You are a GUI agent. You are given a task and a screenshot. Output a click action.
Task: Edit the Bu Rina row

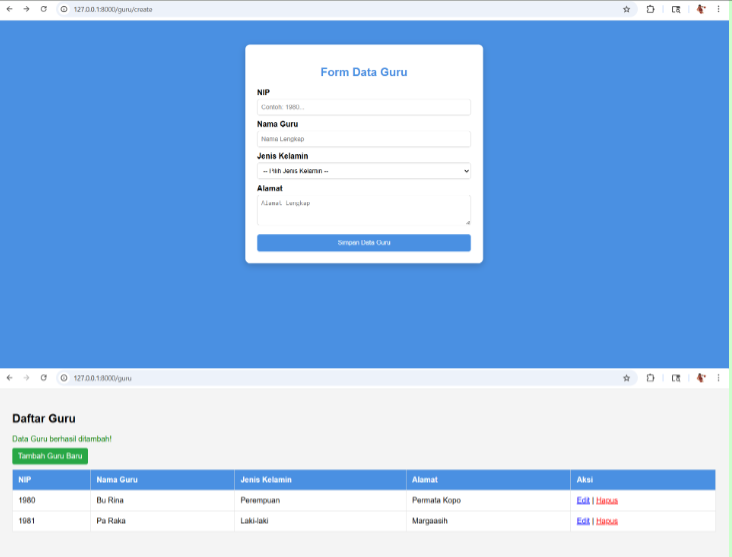[x=583, y=500]
